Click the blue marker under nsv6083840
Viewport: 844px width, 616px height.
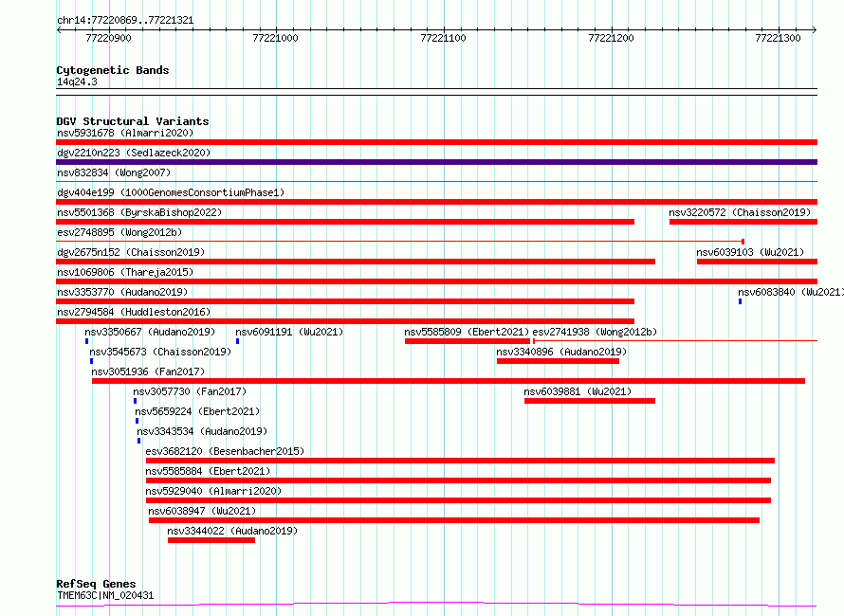click(740, 301)
